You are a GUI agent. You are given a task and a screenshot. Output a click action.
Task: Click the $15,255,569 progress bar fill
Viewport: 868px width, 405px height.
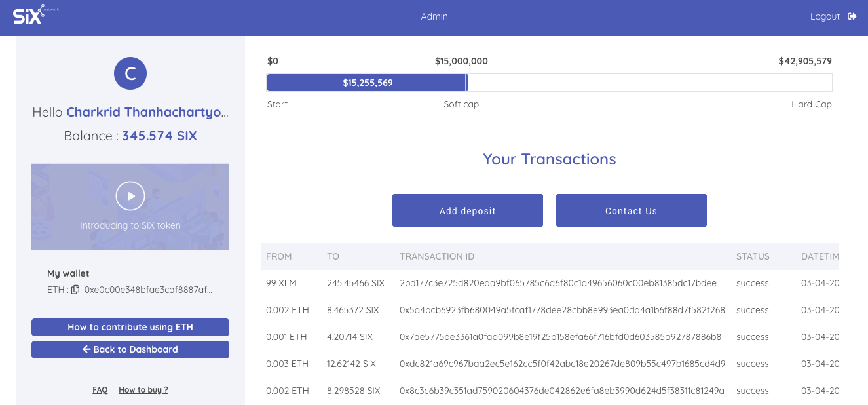(x=368, y=83)
